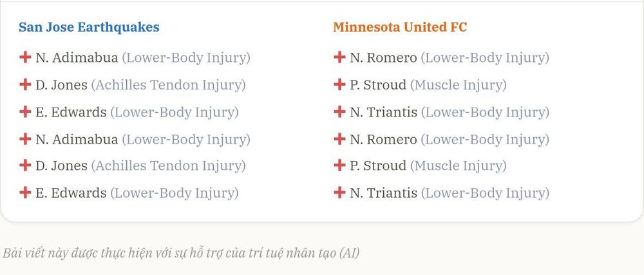Click red cross icon beside second N. Adimabua
The height and width of the screenshot is (275, 644).
pos(25,138)
